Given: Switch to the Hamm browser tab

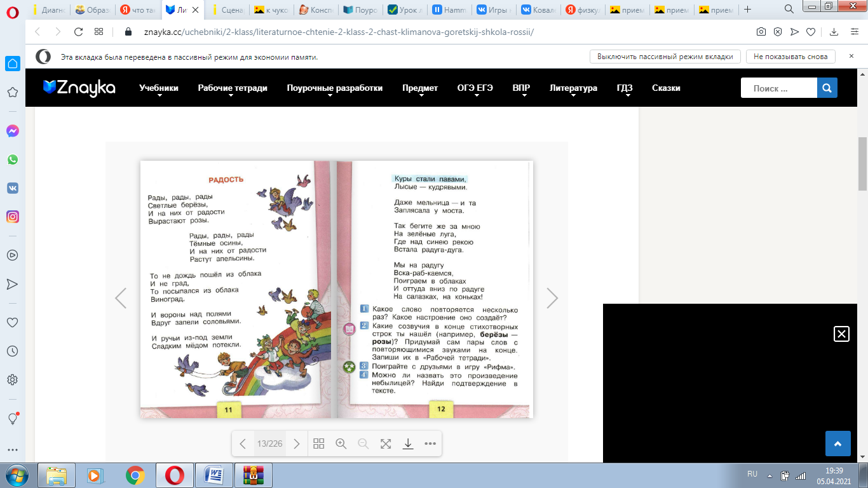Looking at the screenshot, I should pos(450,10).
